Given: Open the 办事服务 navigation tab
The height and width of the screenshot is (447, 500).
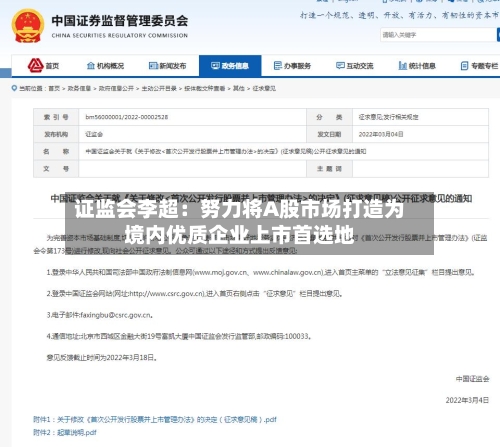Looking at the screenshot, I should pyautogui.click(x=292, y=66).
